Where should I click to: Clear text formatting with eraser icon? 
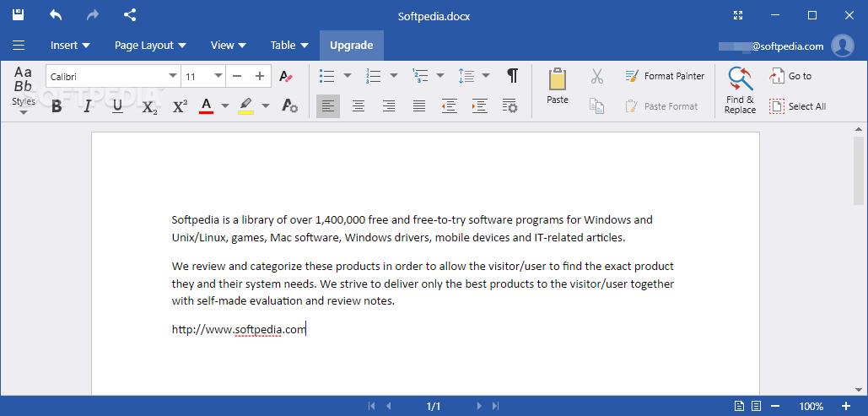click(x=286, y=77)
